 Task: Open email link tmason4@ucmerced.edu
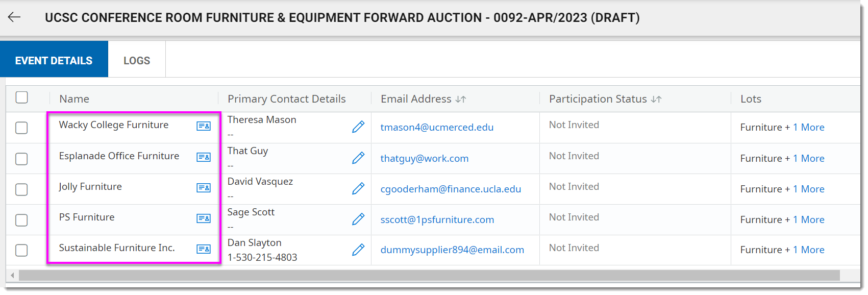(x=437, y=127)
